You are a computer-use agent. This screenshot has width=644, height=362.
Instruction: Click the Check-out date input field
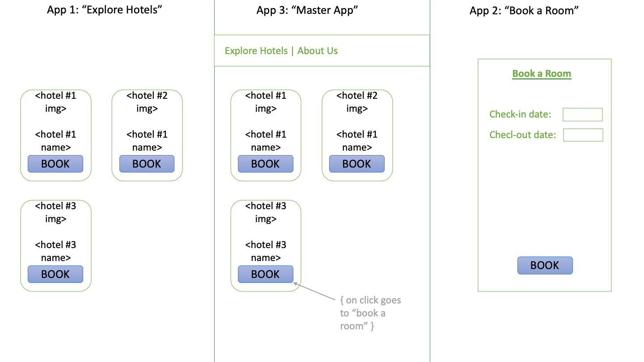(583, 135)
